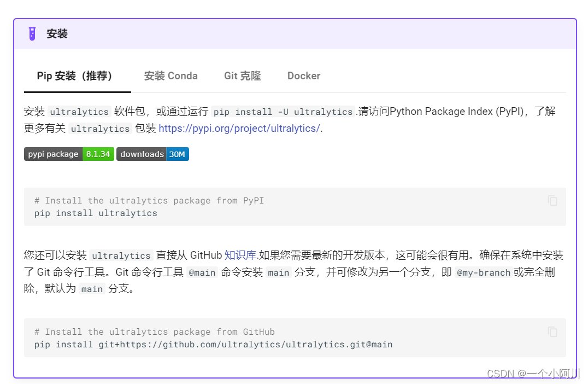Click the 'pip install -U ultralytics' inline code
Screen dimensions: 588x384
(x=283, y=112)
